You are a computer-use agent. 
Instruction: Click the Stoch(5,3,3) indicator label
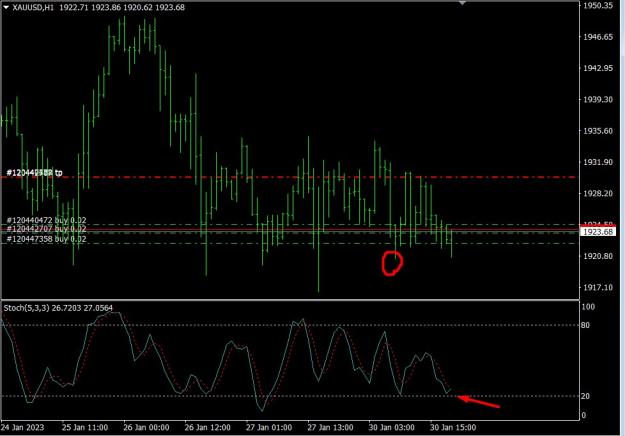point(26,308)
